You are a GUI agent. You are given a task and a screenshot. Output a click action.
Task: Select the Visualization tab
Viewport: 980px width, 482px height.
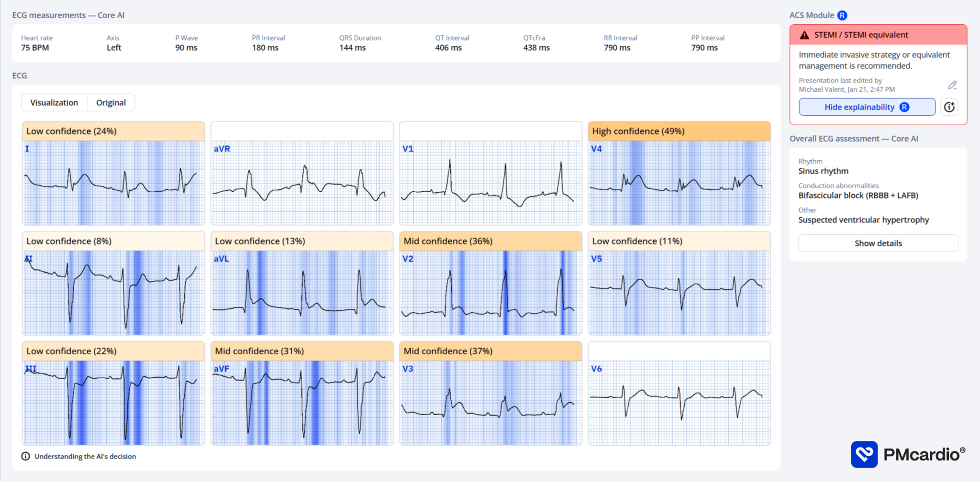click(54, 102)
